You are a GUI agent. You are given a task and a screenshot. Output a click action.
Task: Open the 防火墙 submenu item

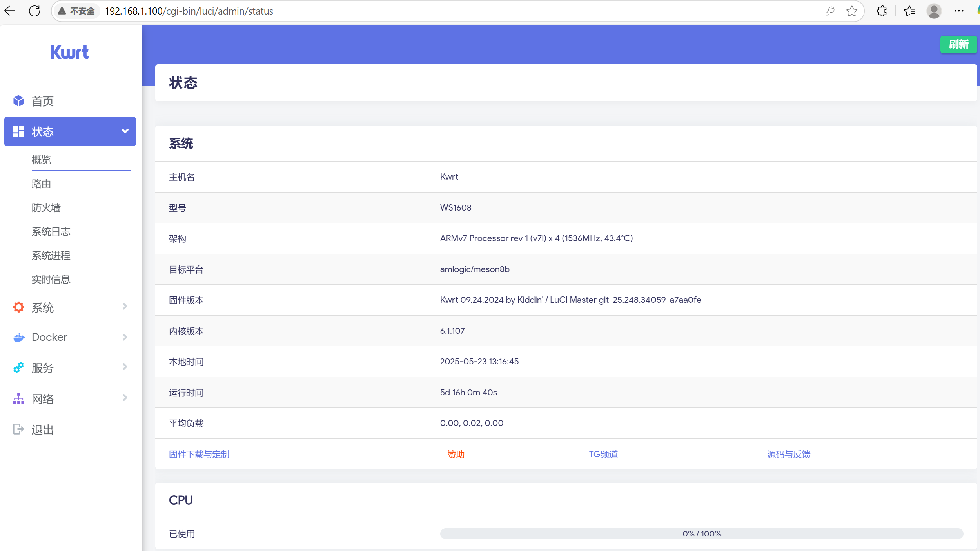point(46,207)
